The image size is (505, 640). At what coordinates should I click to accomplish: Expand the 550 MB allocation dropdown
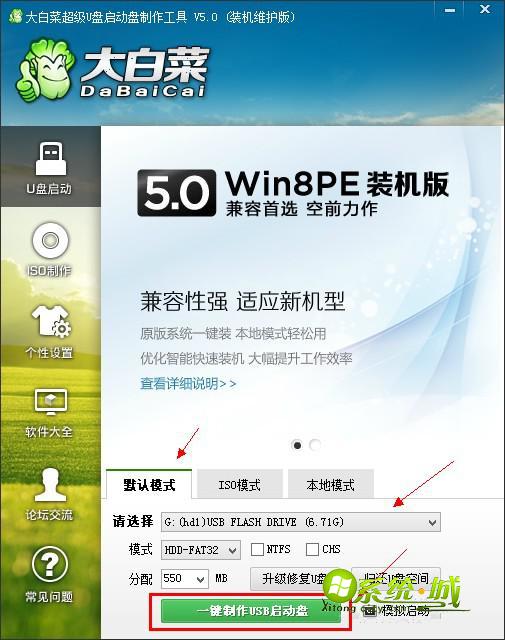point(185,579)
